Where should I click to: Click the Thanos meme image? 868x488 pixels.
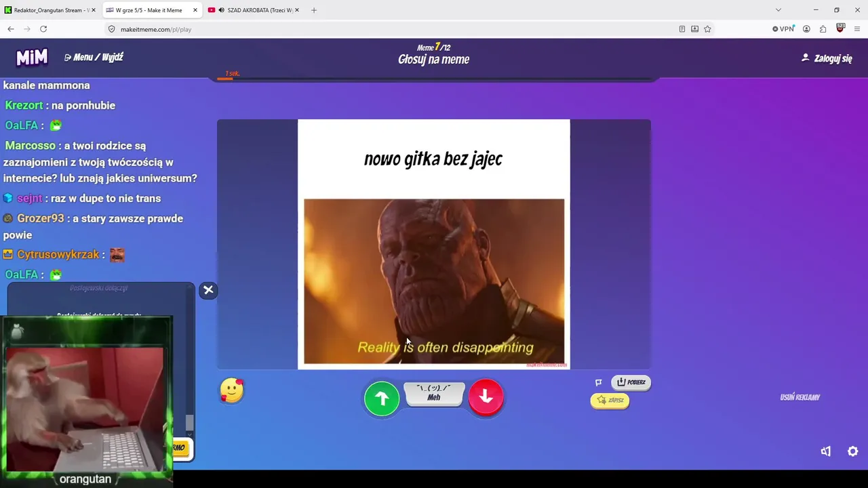[434, 281]
